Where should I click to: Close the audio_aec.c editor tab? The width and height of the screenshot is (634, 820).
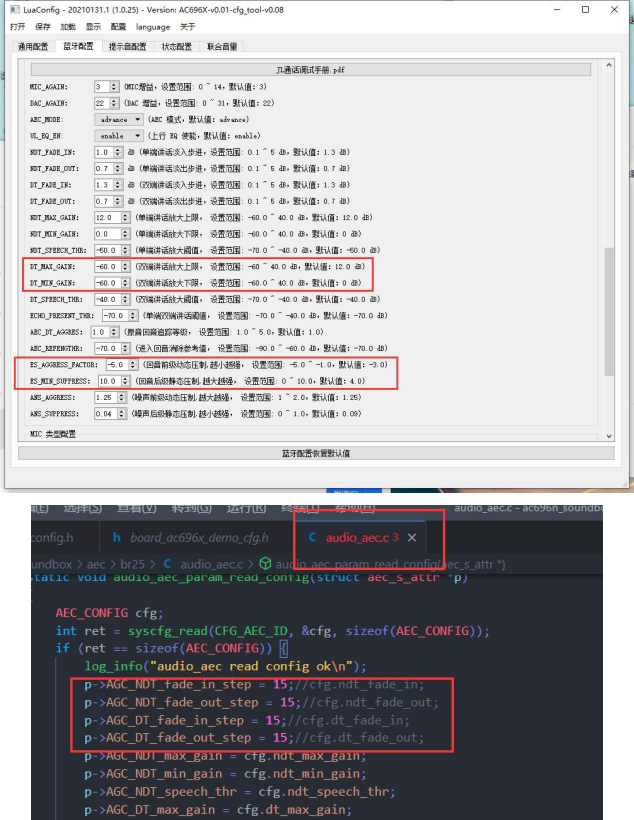412,538
